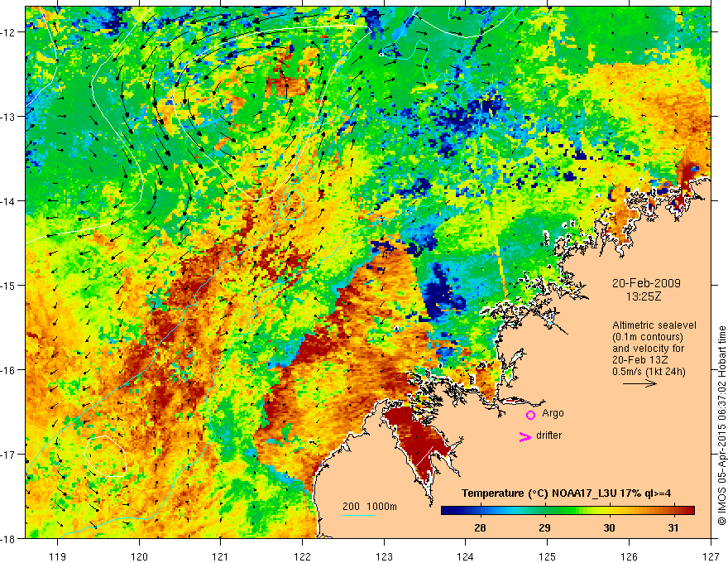Viewport: 728px width, 563px height.
Task: Click the 0.5m/s (1kt 24h) text
Action: (649, 372)
